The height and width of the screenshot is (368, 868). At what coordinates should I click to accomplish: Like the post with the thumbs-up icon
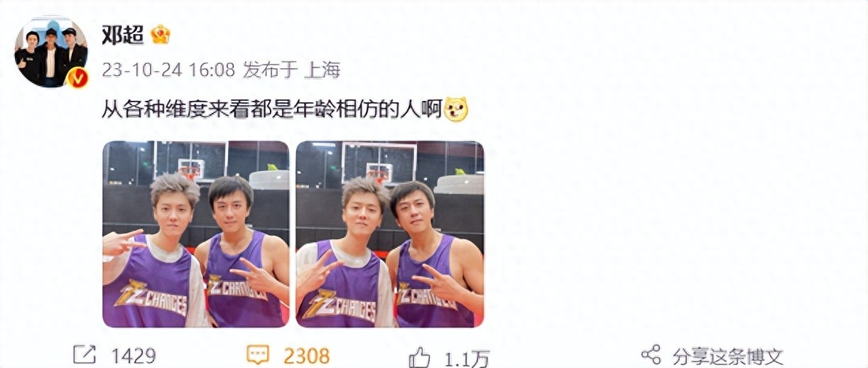click(420, 355)
